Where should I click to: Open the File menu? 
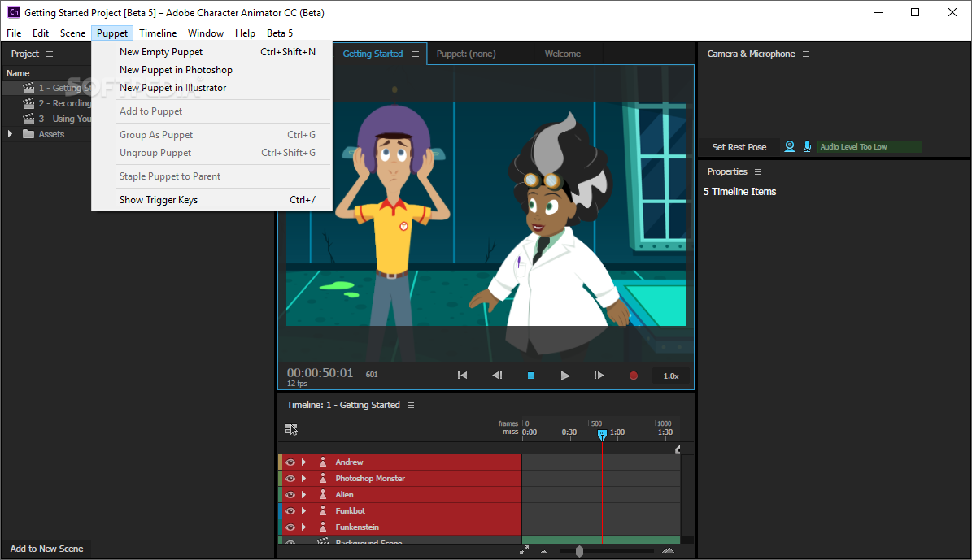click(14, 33)
